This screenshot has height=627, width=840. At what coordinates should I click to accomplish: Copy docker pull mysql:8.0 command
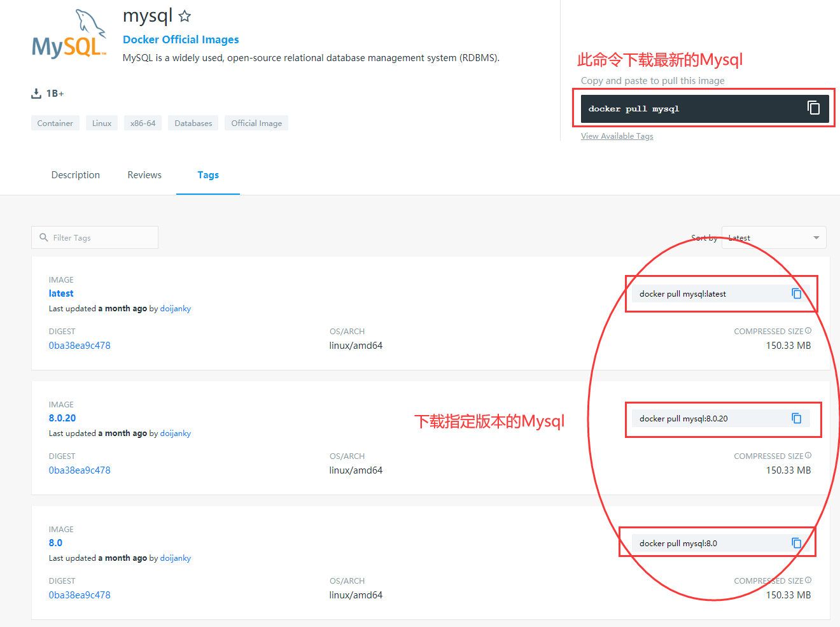coord(796,543)
